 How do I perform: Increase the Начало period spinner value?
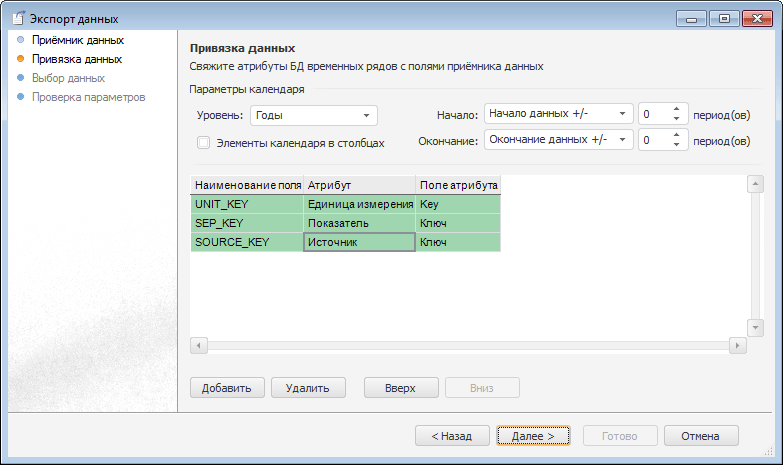[678, 109]
